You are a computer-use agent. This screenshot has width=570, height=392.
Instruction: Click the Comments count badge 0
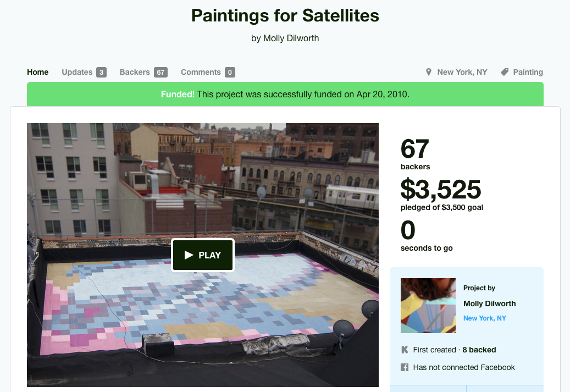point(230,72)
